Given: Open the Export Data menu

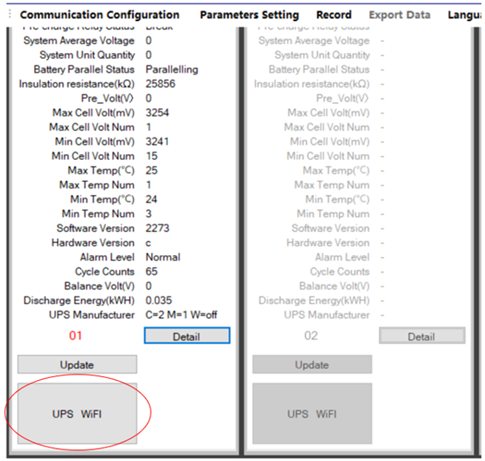Looking at the screenshot, I should [399, 15].
